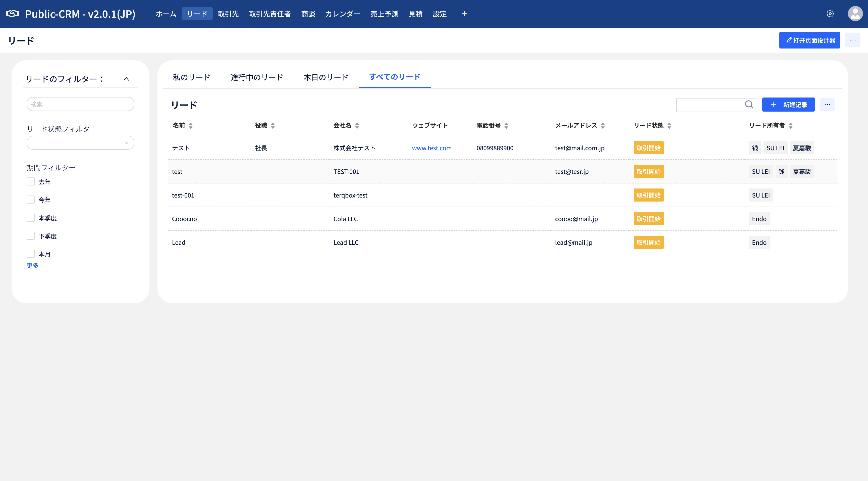Image resolution: width=868 pixels, height=481 pixels.
Task: Open page header three-dot menu
Action: pyautogui.click(x=852, y=40)
